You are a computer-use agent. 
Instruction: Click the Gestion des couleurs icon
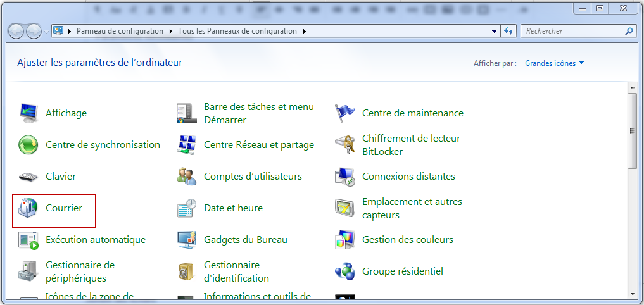click(x=345, y=240)
